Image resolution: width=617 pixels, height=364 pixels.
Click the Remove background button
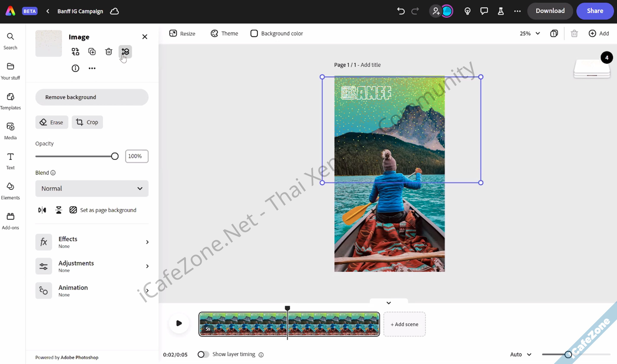pyautogui.click(x=92, y=97)
